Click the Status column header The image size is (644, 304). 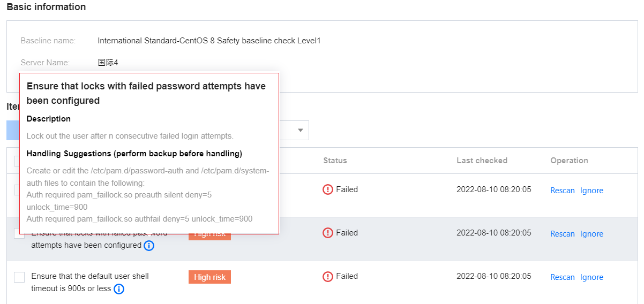(335, 161)
